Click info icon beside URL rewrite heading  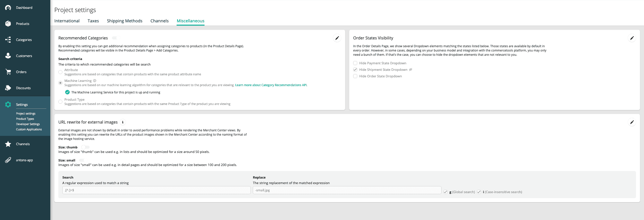[x=123, y=122]
